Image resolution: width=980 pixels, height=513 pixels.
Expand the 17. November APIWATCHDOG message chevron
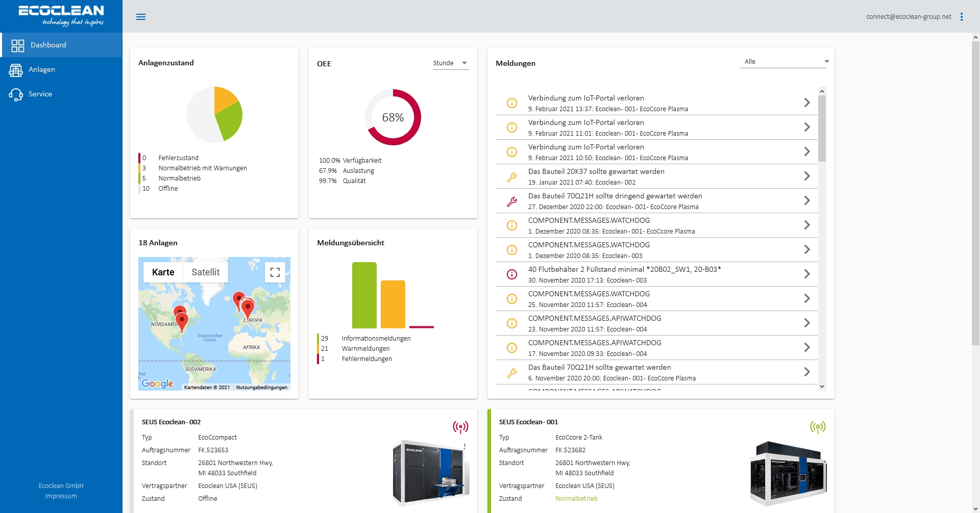point(806,347)
